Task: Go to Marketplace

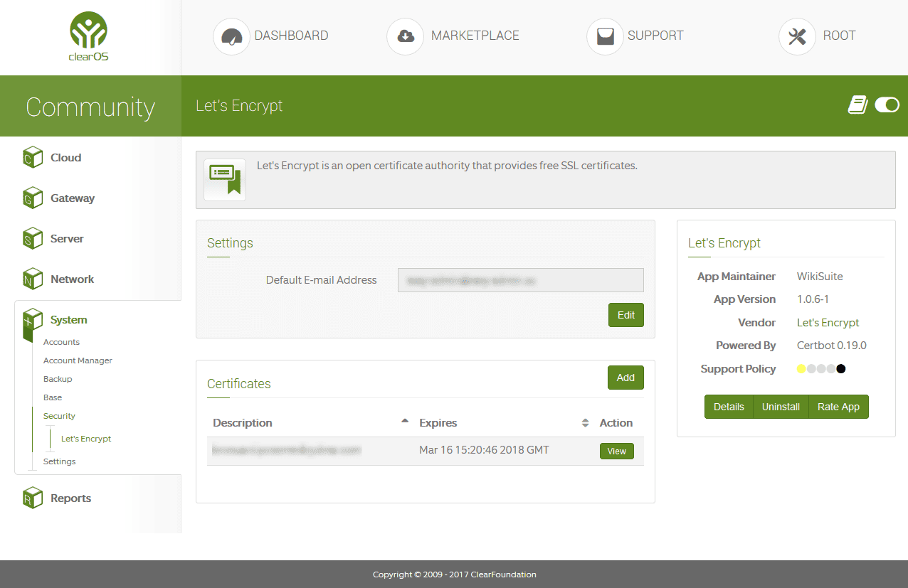Action: (475, 36)
